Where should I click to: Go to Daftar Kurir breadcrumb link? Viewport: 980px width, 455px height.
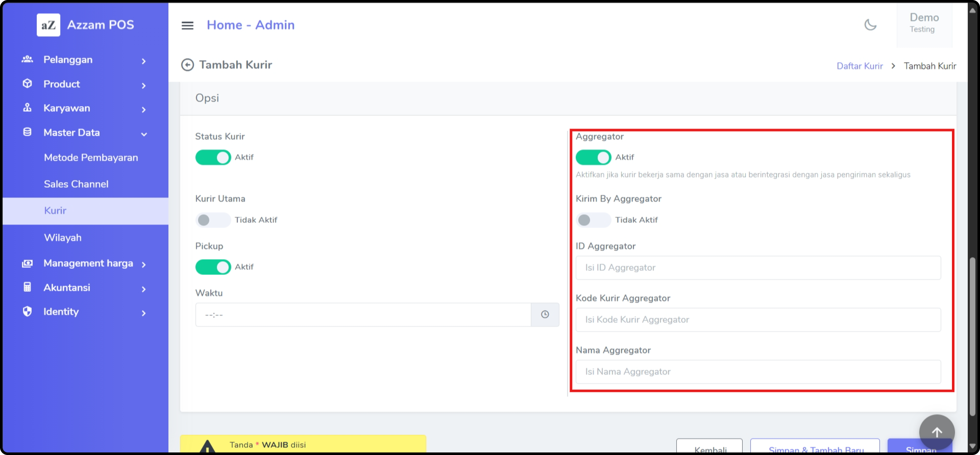[859, 66]
